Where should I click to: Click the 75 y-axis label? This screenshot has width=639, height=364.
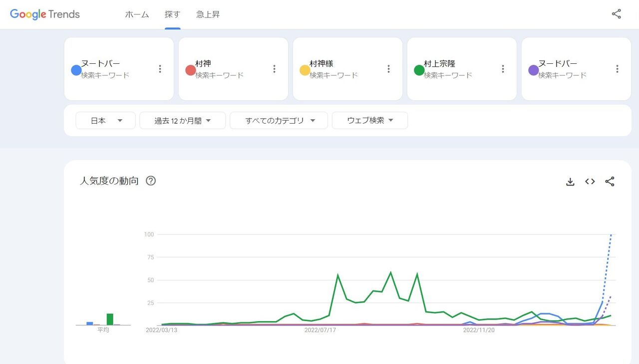coord(150,257)
